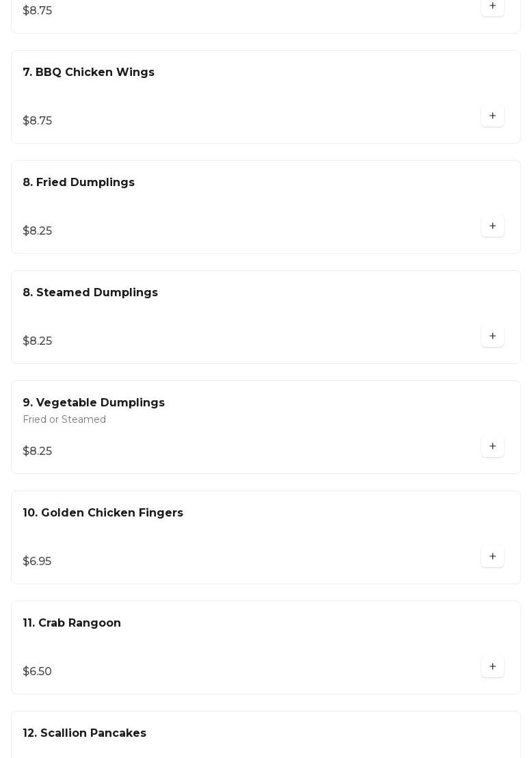Click the Steamed Dumplings $8.25 price
This screenshot has height=758, width=532.
click(x=37, y=341)
